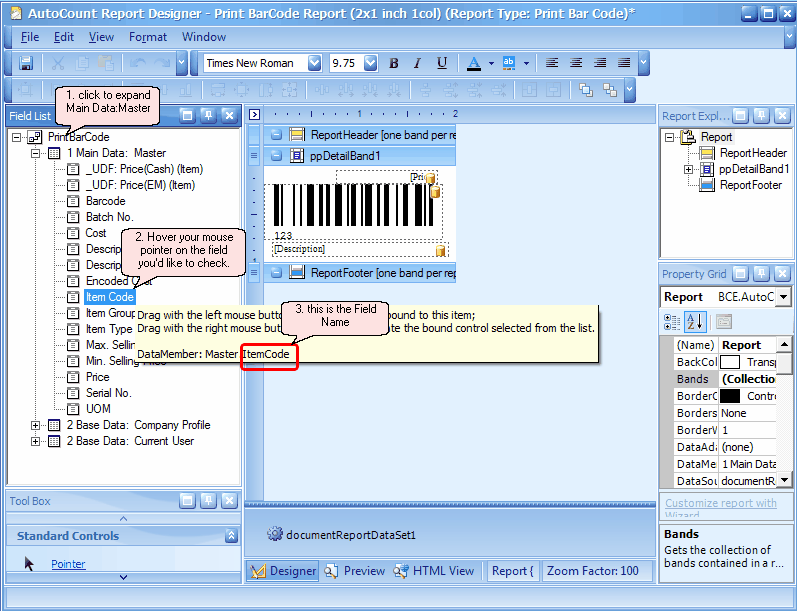
Task: Collapse the PrintBarCode root node
Action: coord(17,137)
